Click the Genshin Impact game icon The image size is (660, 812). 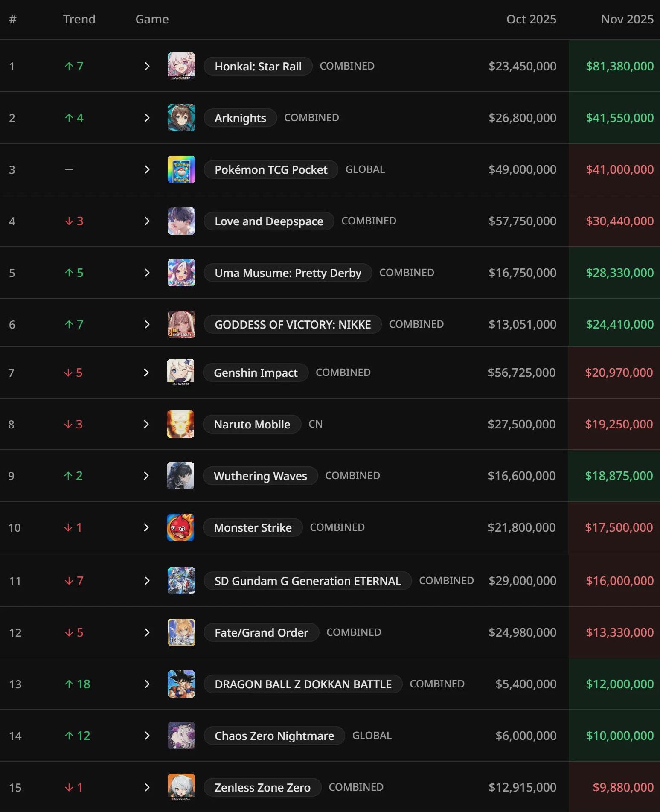[x=180, y=373]
